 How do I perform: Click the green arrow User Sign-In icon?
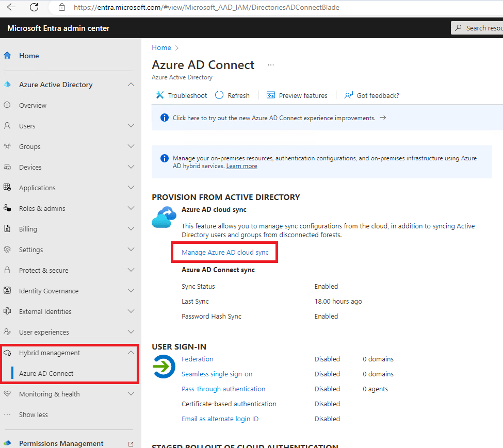coord(164,367)
